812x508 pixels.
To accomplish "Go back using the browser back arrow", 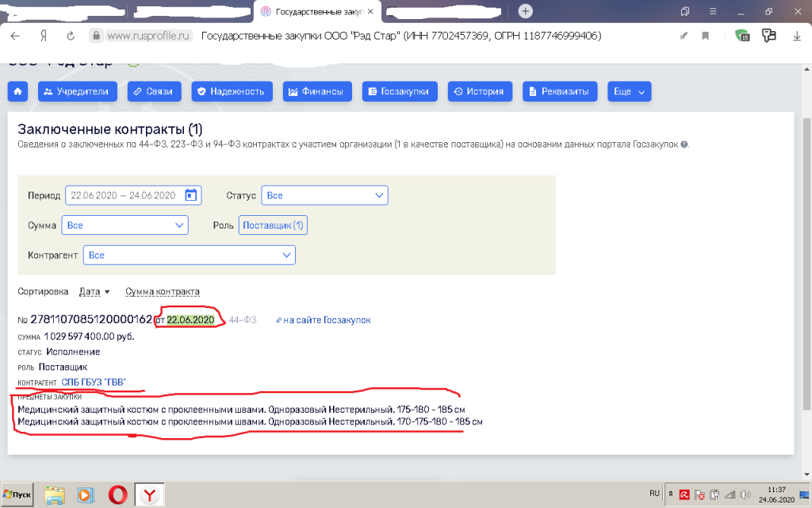I will point(17,36).
